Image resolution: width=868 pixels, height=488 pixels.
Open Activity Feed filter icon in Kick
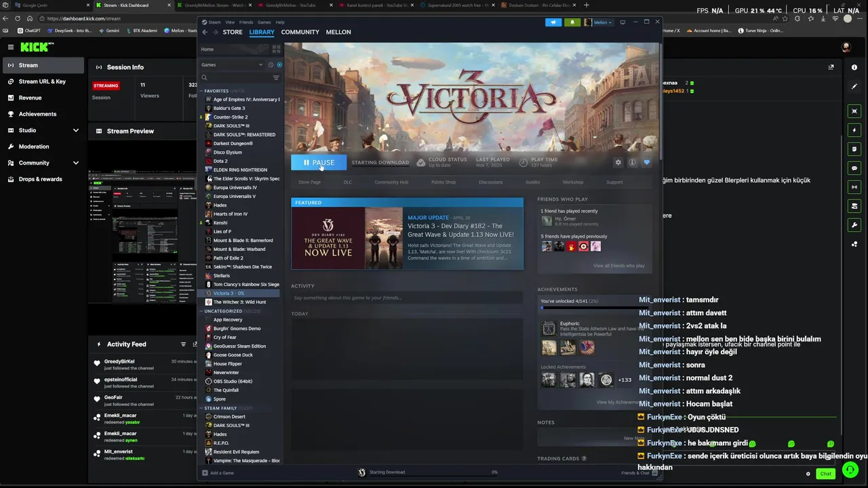(183, 344)
